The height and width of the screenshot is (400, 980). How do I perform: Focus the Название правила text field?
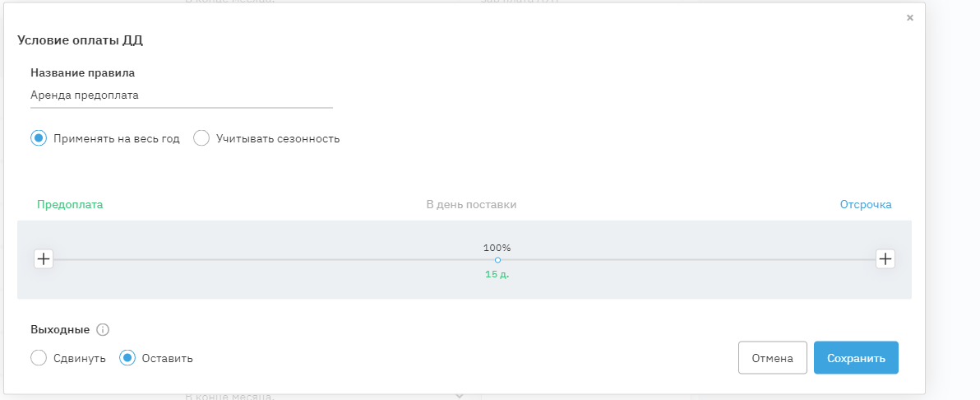point(181,95)
